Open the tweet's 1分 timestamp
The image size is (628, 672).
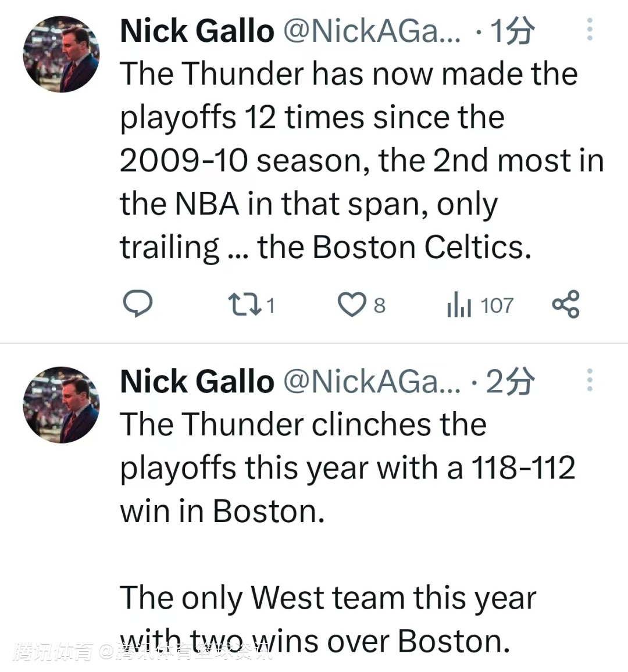[512, 31]
